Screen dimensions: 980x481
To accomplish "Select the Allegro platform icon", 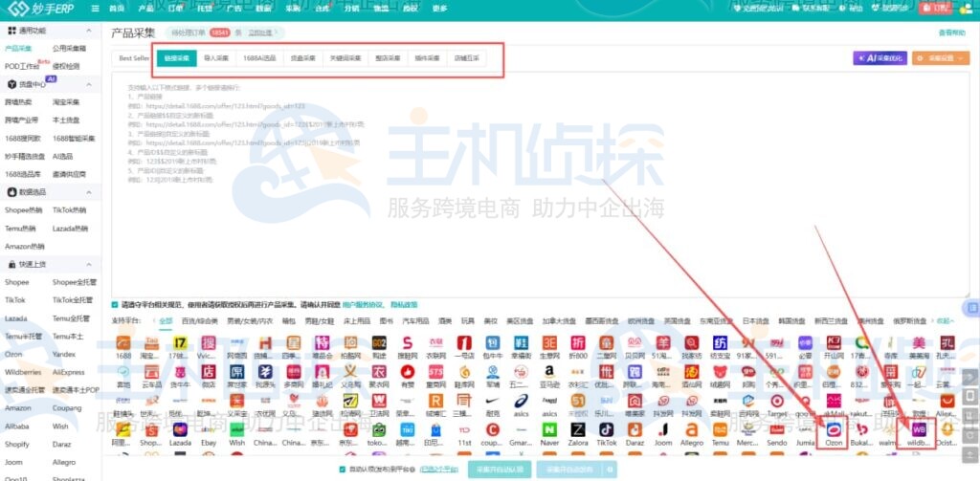I will click(691, 429).
